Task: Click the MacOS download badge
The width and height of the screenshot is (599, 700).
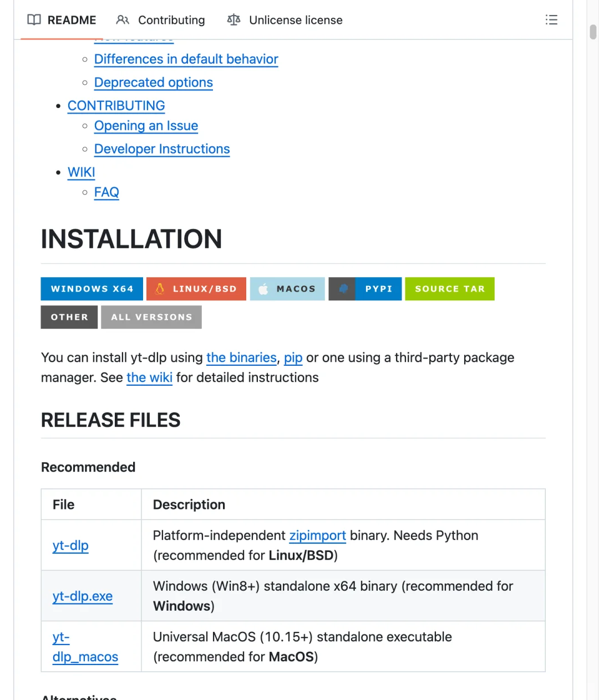Action: (x=287, y=289)
